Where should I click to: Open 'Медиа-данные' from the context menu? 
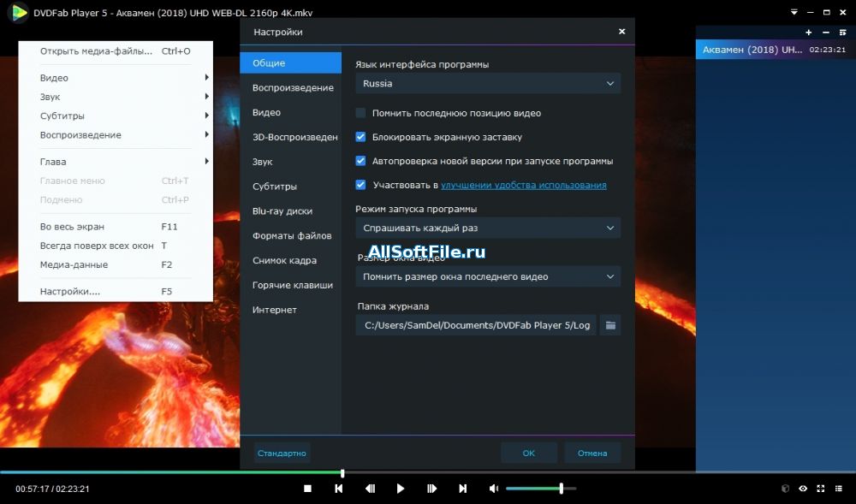click(116, 264)
